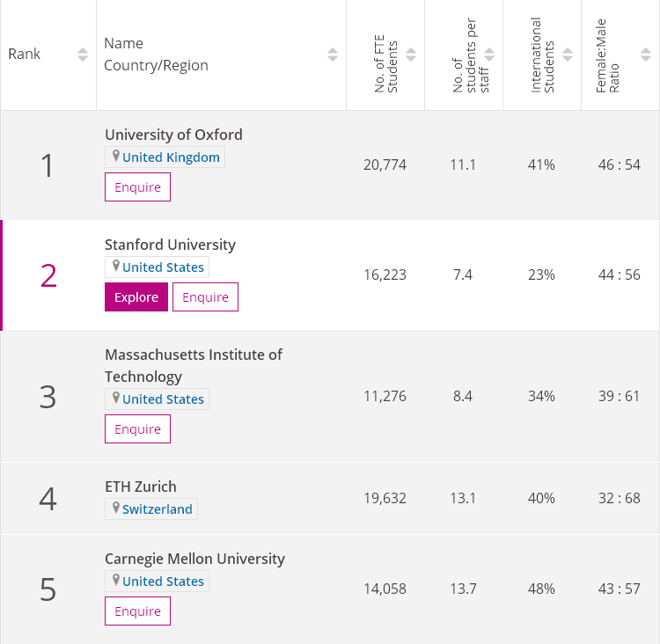Sort by students per staff arrows
Image resolution: width=660 pixels, height=644 pixels.
click(489, 55)
